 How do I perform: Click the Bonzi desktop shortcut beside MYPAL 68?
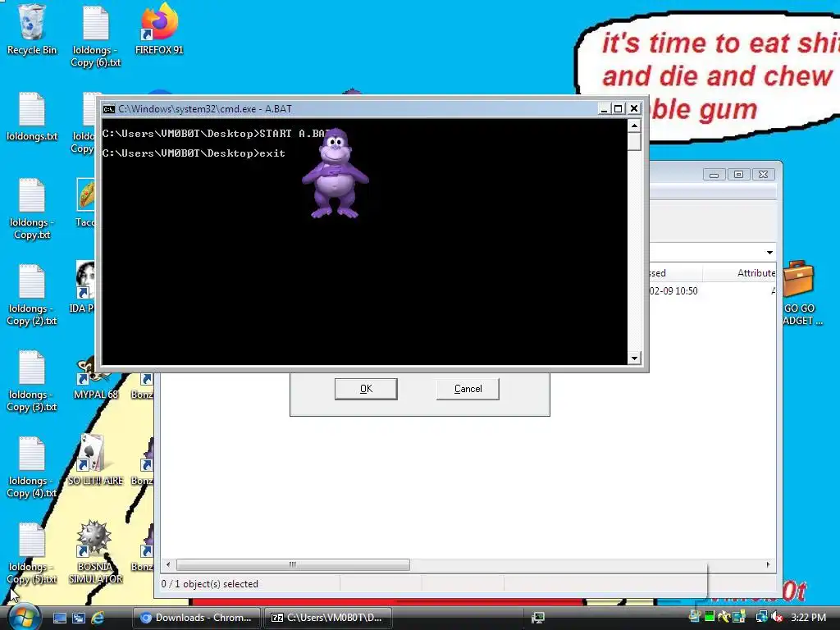click(x=144, y=387)
